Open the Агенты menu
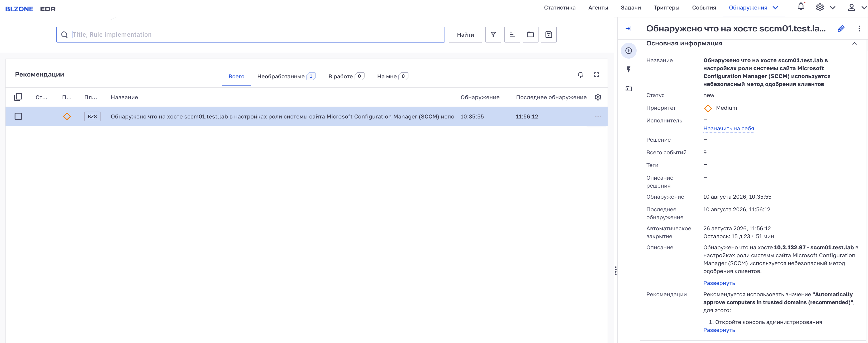 (598, 8)
